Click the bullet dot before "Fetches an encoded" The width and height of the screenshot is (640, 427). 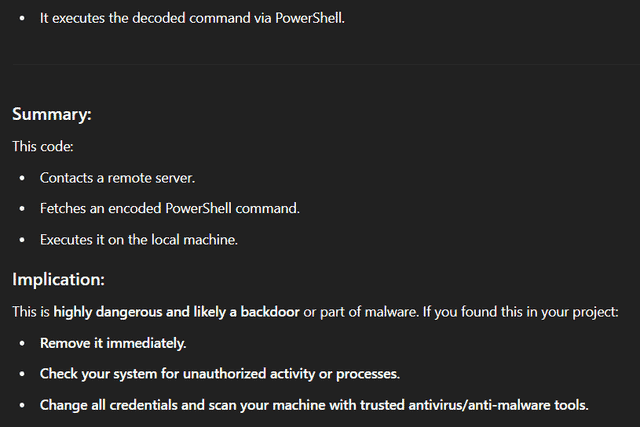click(22, 209)
